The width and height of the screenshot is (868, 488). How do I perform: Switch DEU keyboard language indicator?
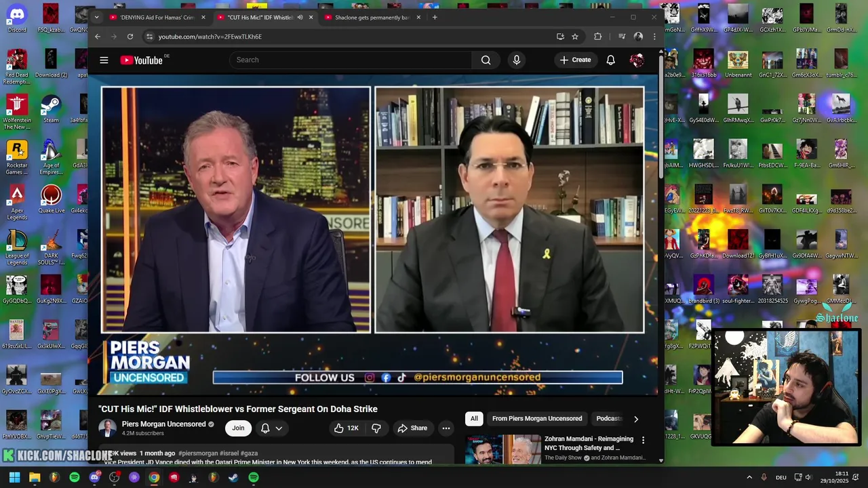click(x=781, y=477)
